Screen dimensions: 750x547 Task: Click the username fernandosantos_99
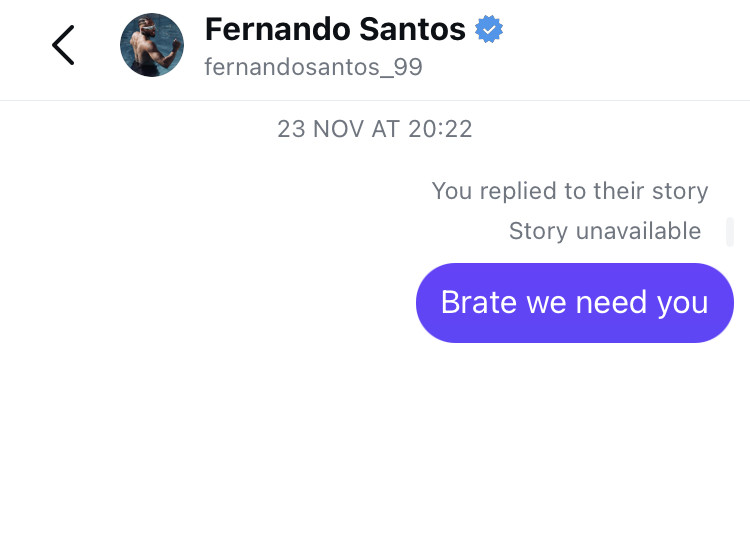pos(313,67)
